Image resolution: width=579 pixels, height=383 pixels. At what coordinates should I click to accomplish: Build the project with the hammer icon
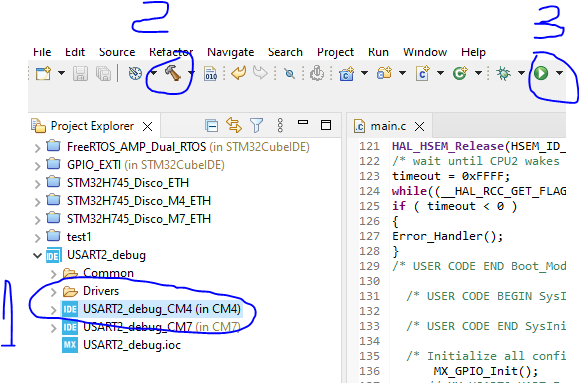tap(172, 73)
